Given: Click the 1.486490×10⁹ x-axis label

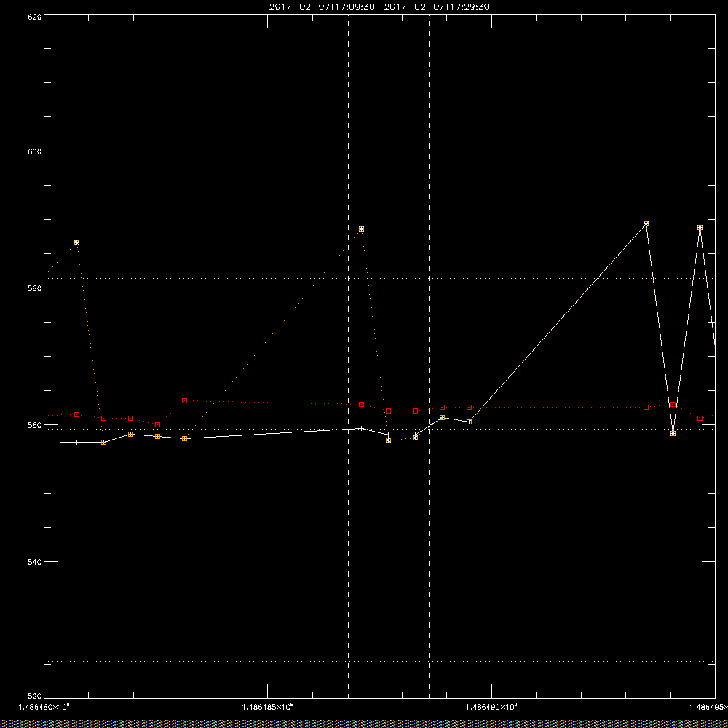Looking at the screenshot, I should pyautogui.click(x=491, y=707).
